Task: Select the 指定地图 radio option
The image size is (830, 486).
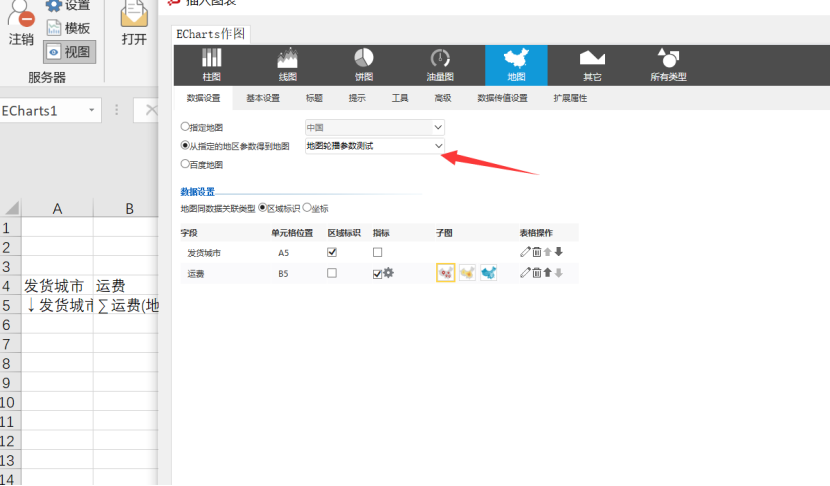Action: (185, 127)
